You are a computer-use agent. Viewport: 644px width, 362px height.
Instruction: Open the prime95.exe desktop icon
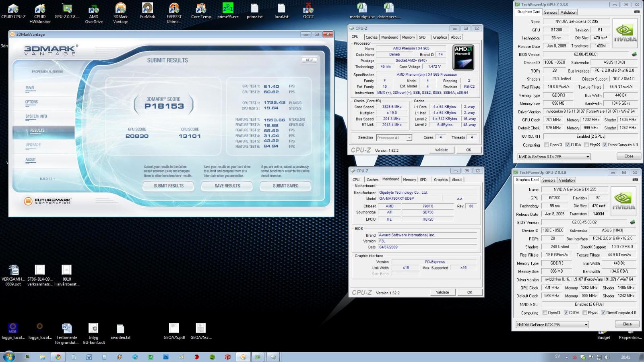click(x=228, y=11)
